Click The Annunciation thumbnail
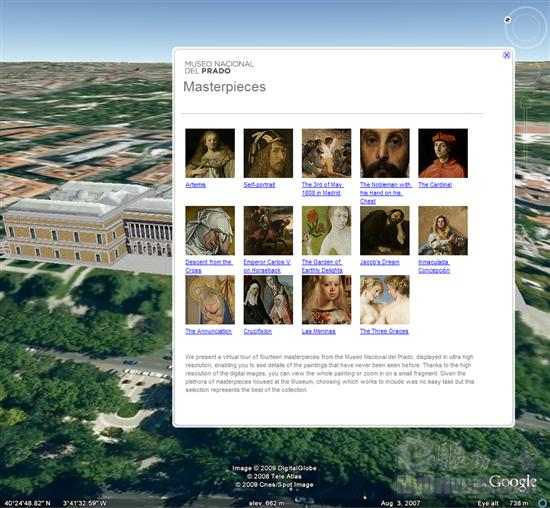This screenshot has width=550, height=508. pos(210,300)
